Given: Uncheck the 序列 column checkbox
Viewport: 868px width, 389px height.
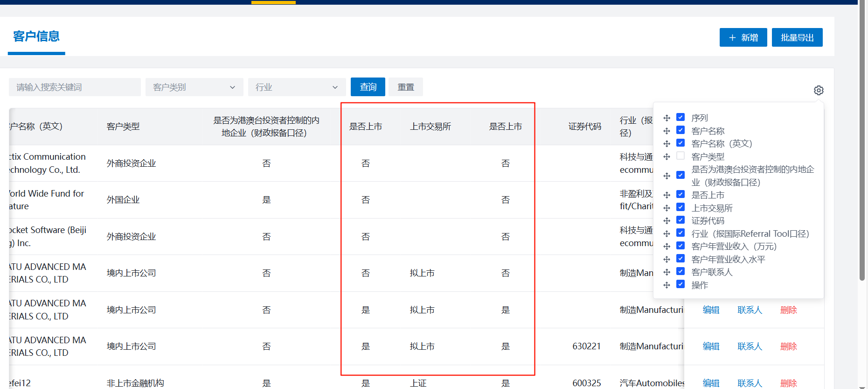Looking at the screenshot, I should 681,117.
